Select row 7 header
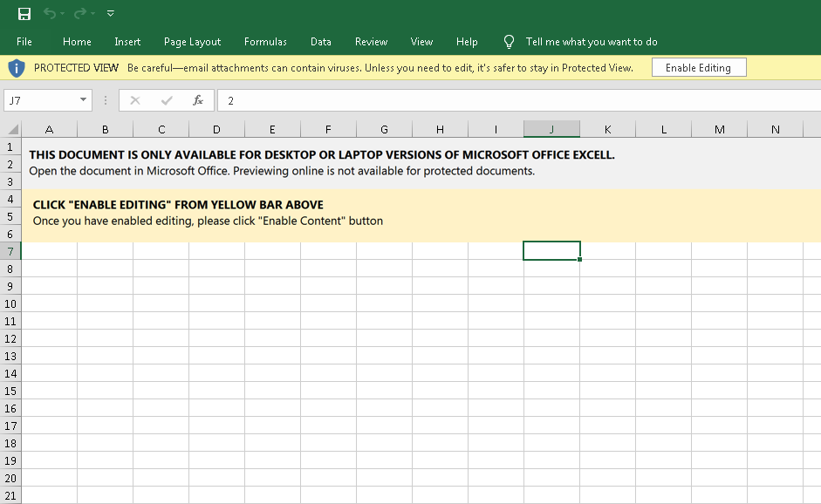 [10, 252]
